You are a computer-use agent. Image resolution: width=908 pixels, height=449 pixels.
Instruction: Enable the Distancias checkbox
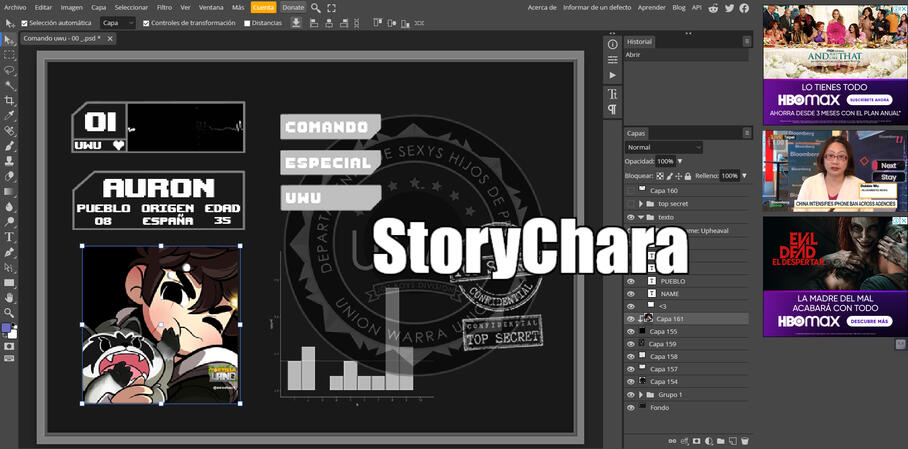[x=247, y=23]
